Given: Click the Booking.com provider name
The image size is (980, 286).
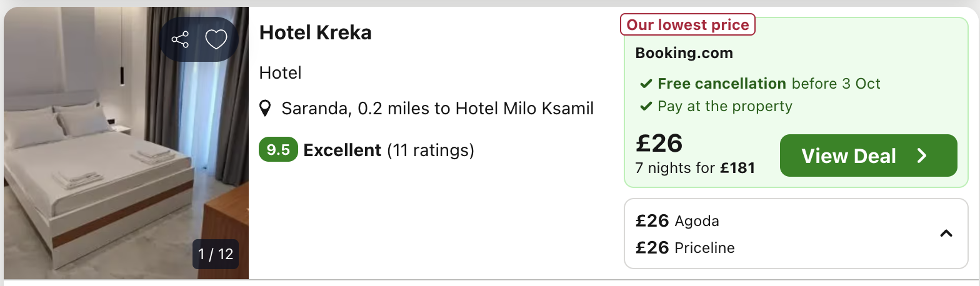Looking at the screenshot, I should [684, 53].
